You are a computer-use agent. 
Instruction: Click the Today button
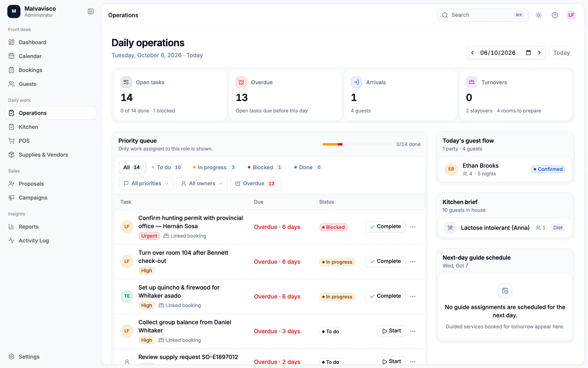(561, 53)
